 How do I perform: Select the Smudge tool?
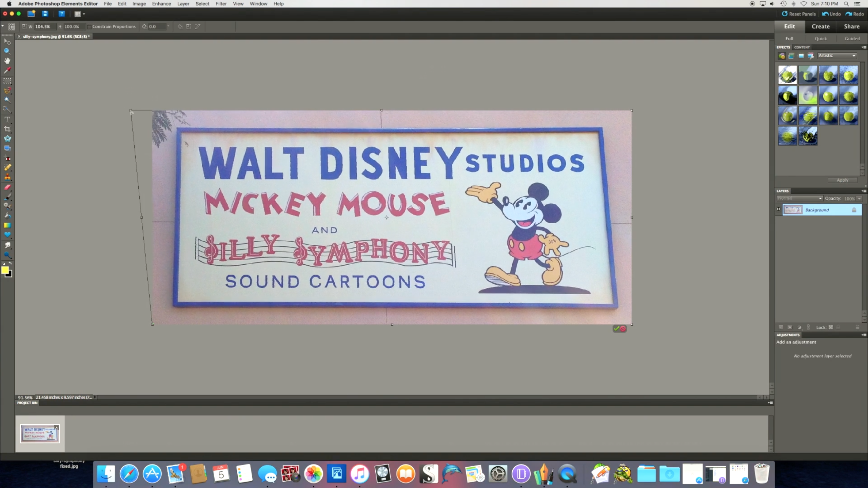(7, 245)
